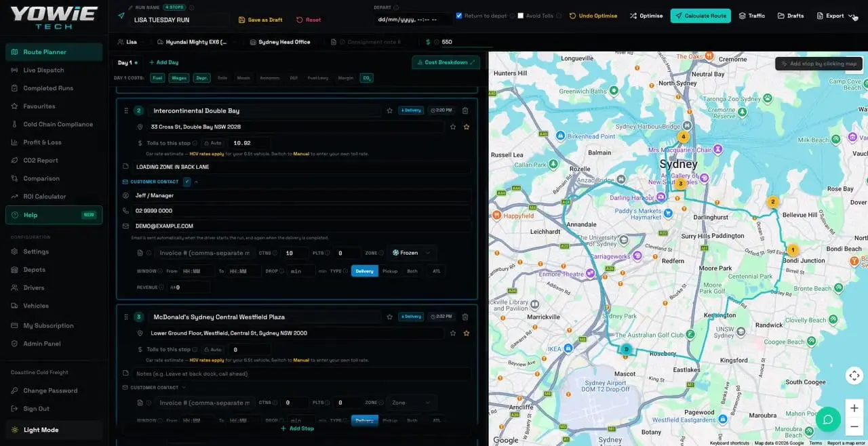Image resolution: width=868 pixels, height=446 pixels.
Task: Expand Customer Contact for McDonald's stop
Action: 155,388
